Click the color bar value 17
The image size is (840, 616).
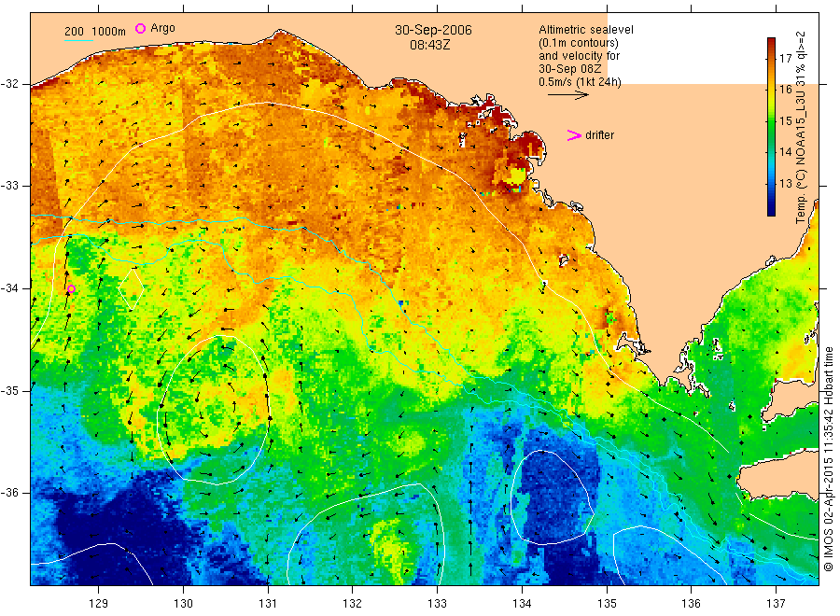click(x=785, y=58)
